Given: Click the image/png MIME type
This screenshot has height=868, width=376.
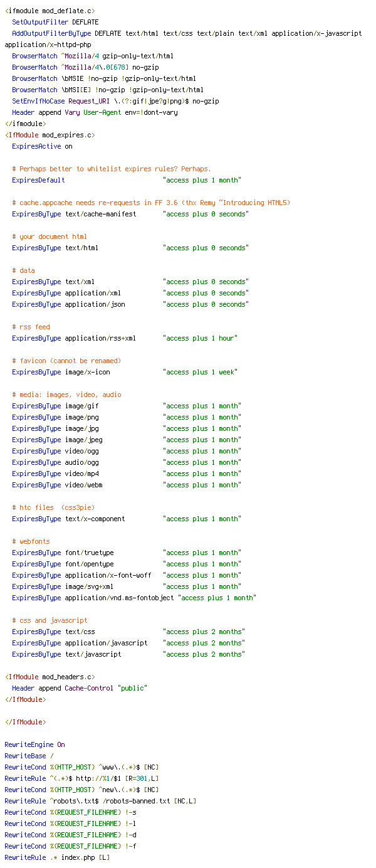Looking at the screenshot, I should click(82, 417).
